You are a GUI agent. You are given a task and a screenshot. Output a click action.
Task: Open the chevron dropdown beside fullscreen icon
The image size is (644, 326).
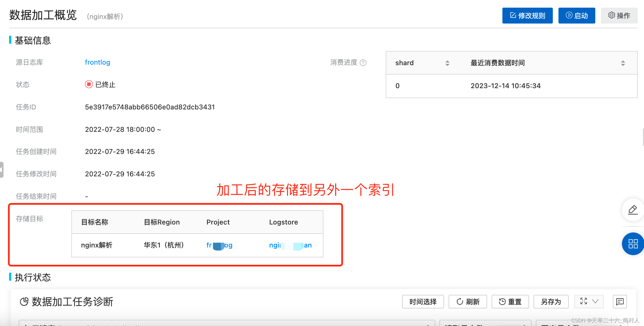tap(595, 301)
